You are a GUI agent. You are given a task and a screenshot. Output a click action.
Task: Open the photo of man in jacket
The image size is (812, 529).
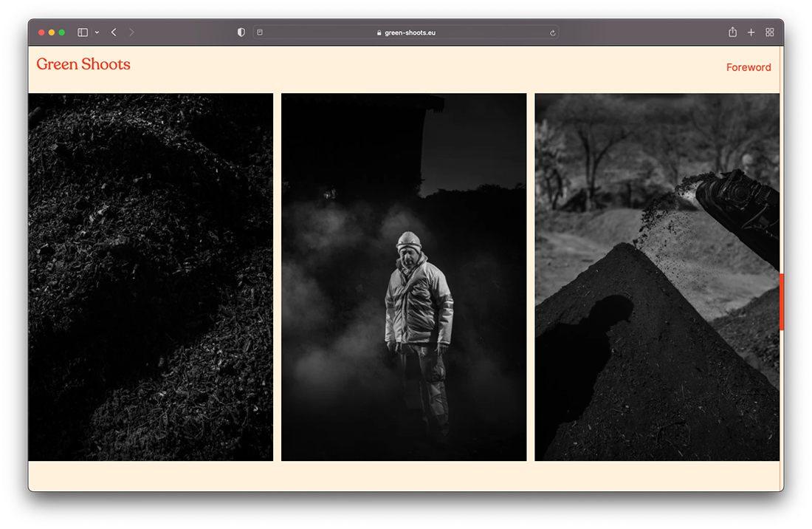coord(404,276)
